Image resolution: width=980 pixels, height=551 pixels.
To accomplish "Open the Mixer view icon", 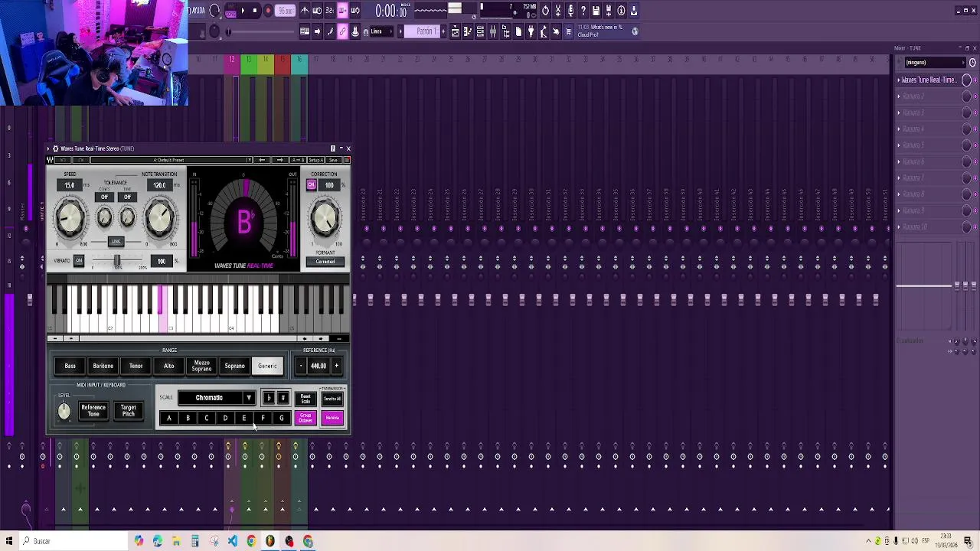I will tap(492, 31).
